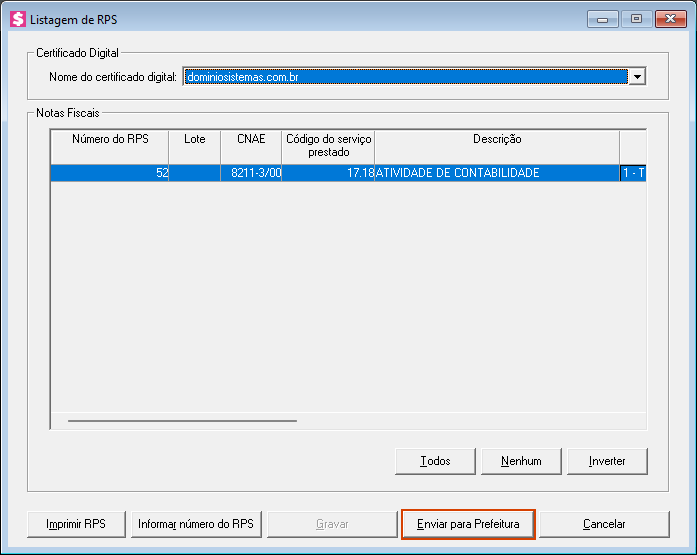Select all notes with Todos button
697x555 pixels.
coord(435,461)
